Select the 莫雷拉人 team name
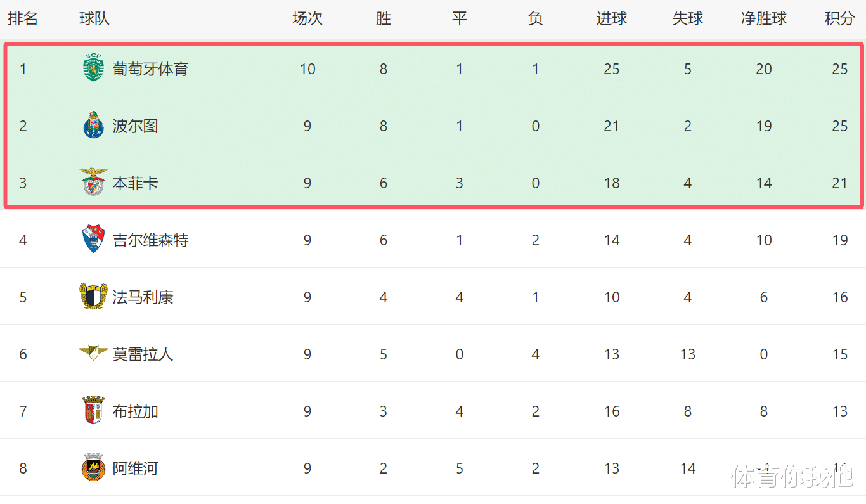The image size is (866, 504). (x=143, y=354)
